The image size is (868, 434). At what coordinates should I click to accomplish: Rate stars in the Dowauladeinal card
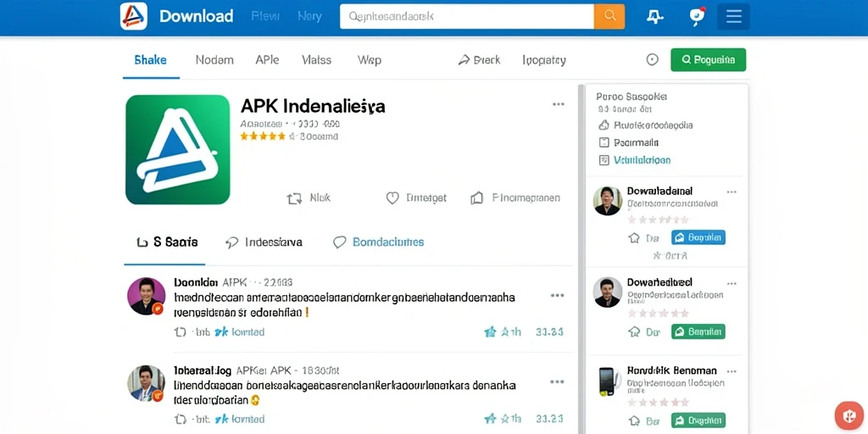pyautogui.click(x=658, y=220)
